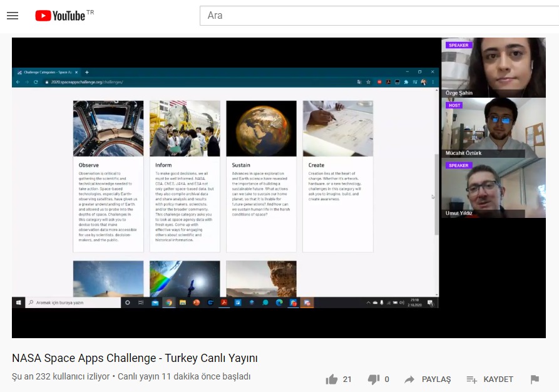Open Task View on the taskbar
Image resolution: width=559 pixels, height=392 pixels.
coord(141,302)
